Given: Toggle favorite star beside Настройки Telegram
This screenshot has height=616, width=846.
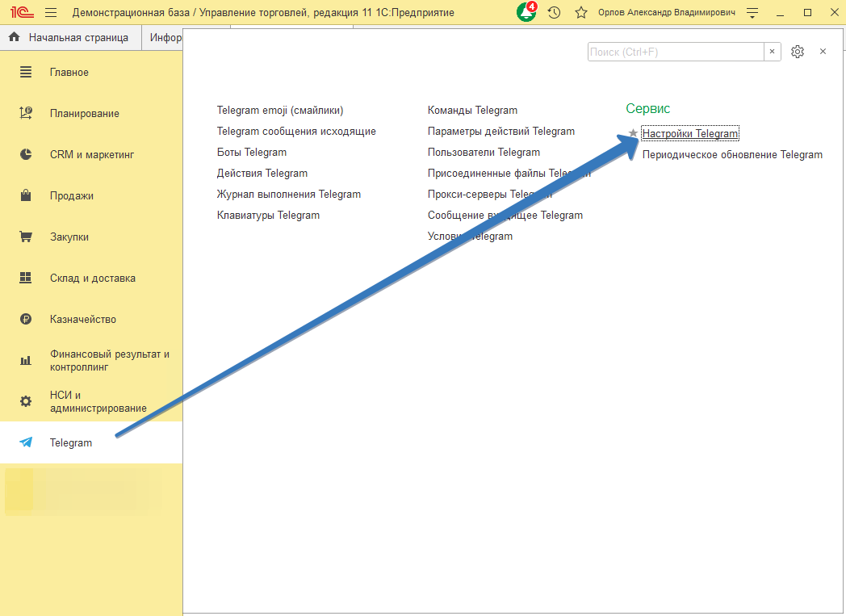Looking at the screenshot, I should pos(633,134).
